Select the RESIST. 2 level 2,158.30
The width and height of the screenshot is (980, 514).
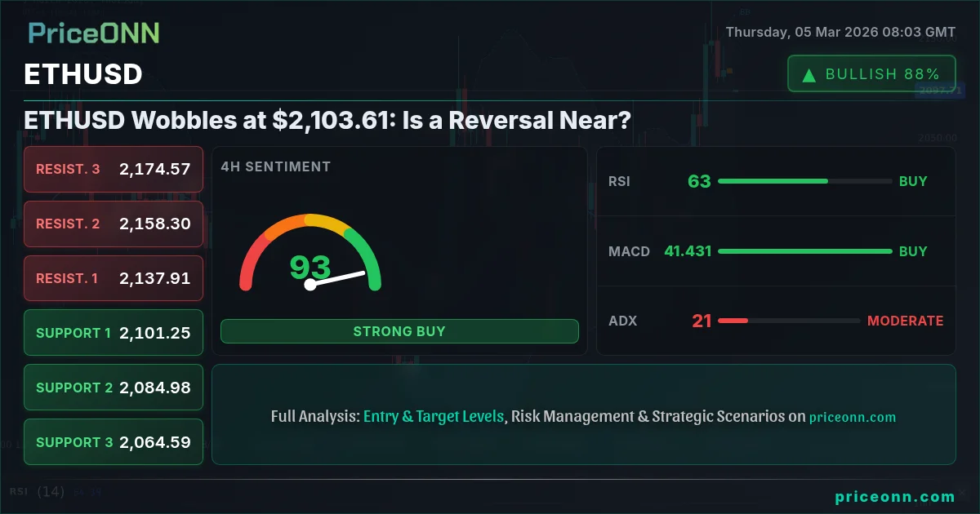click(114, 224)
